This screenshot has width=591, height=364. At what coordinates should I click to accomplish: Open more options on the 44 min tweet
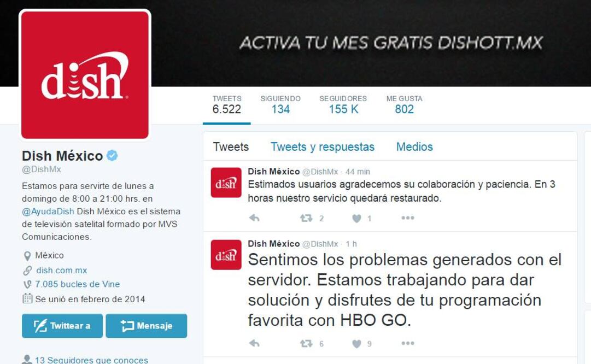(x=407, y=218)
